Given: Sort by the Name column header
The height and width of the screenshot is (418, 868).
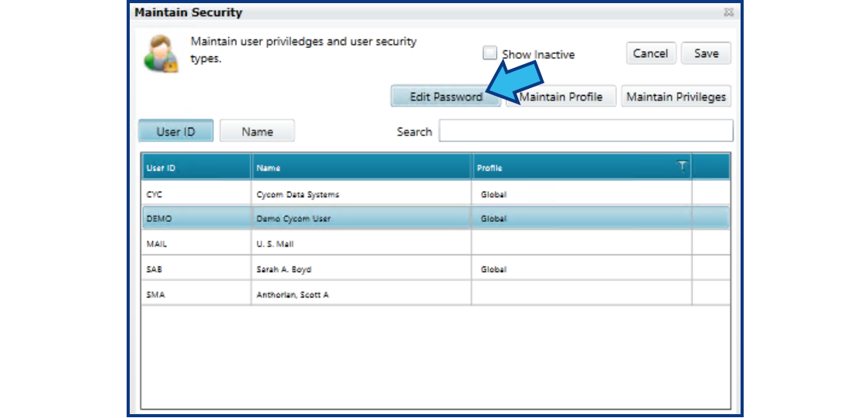Looking at the screenshot, I should 362,167.
